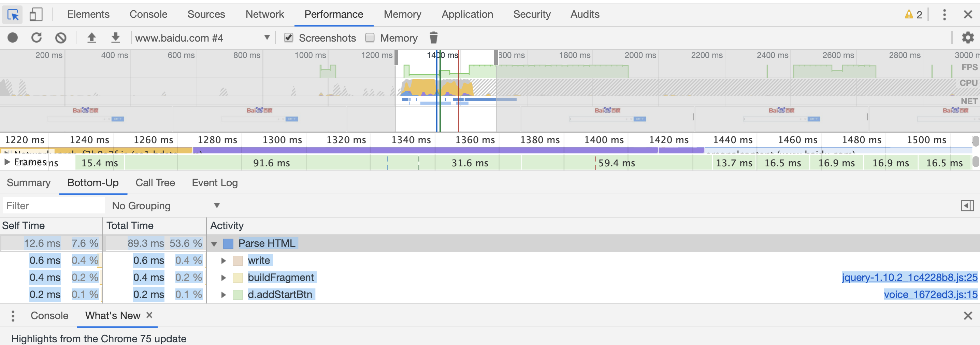Uncheck the Screenshots checkbox
The image size is (980, 345).
pos(289,37)
